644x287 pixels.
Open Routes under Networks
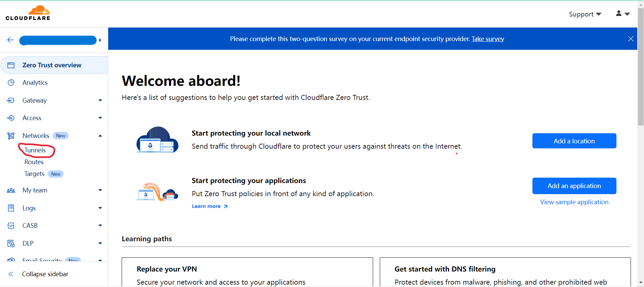(x=34, y=162)
